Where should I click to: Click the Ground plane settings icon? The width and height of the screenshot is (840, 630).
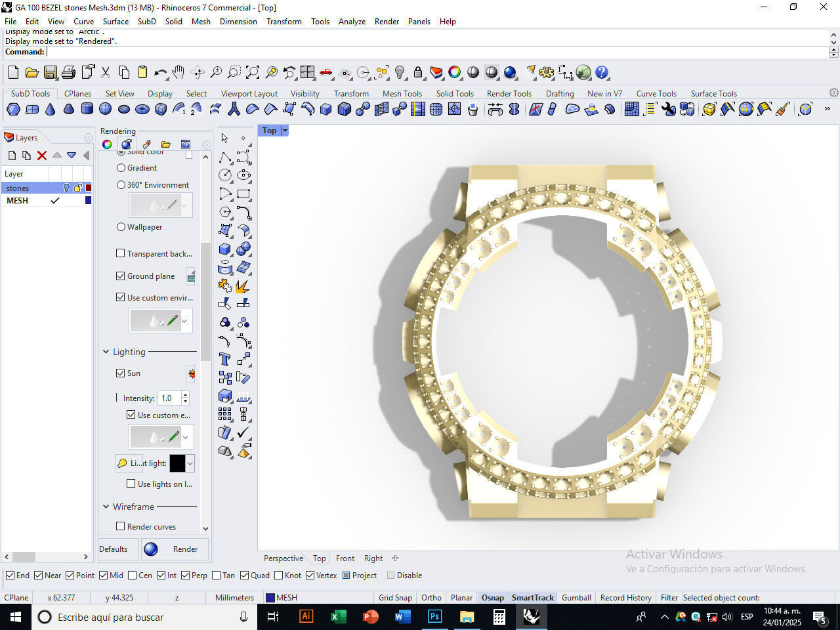tap(191, 276)
